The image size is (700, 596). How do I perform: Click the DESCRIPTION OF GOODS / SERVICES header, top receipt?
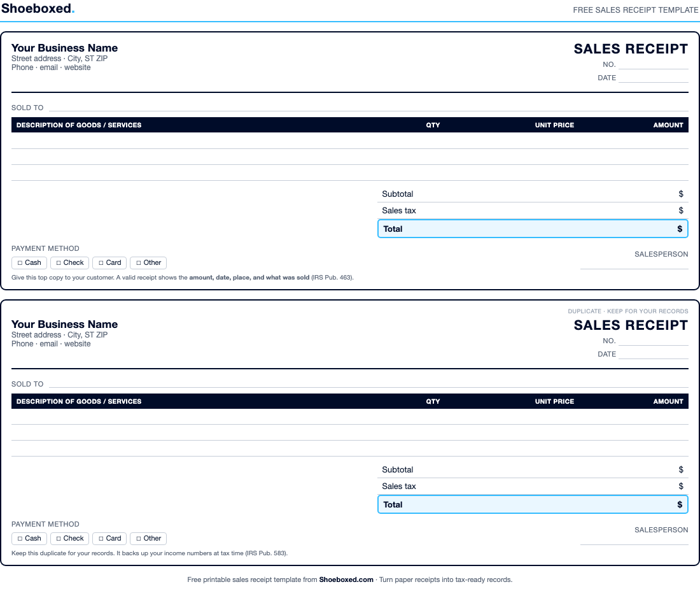pyautogui.click(x=79, y=125)
